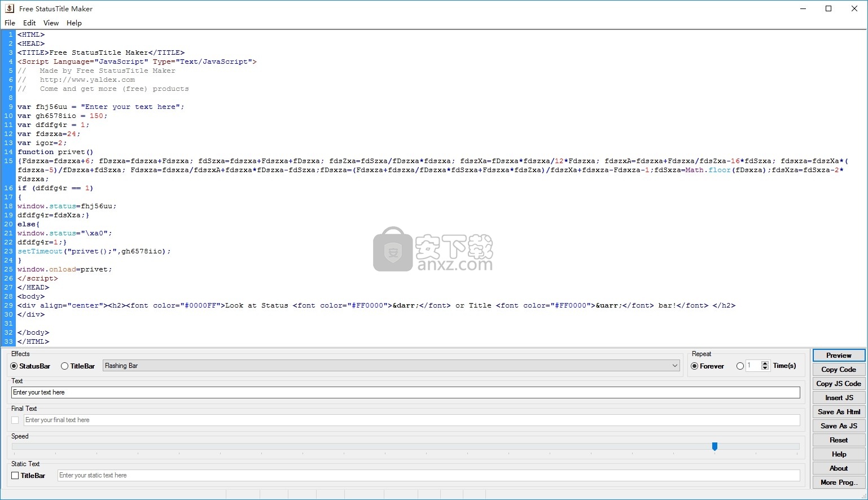Open the File menu
The image size is (868, 500).
(x=10, y=23)
